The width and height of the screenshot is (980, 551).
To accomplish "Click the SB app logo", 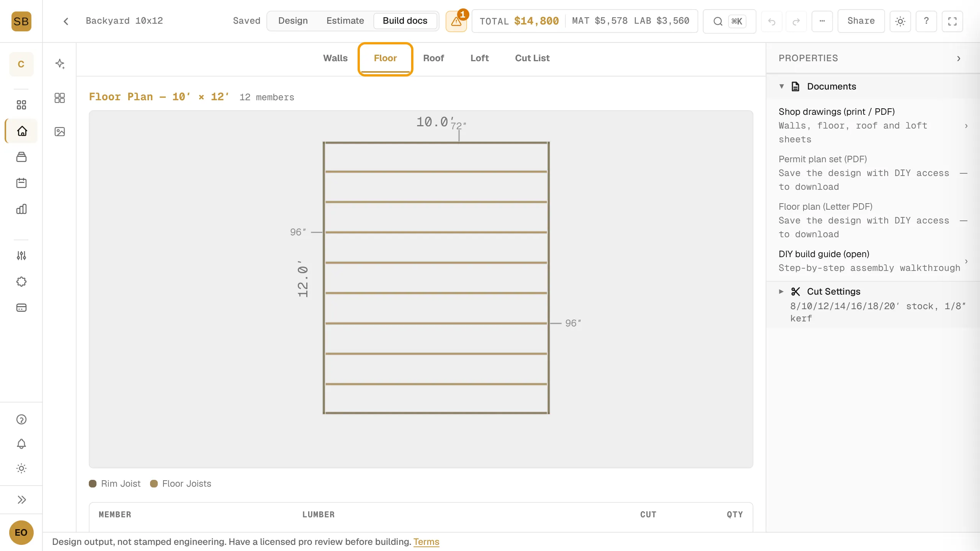I will [x=21, y=21].
